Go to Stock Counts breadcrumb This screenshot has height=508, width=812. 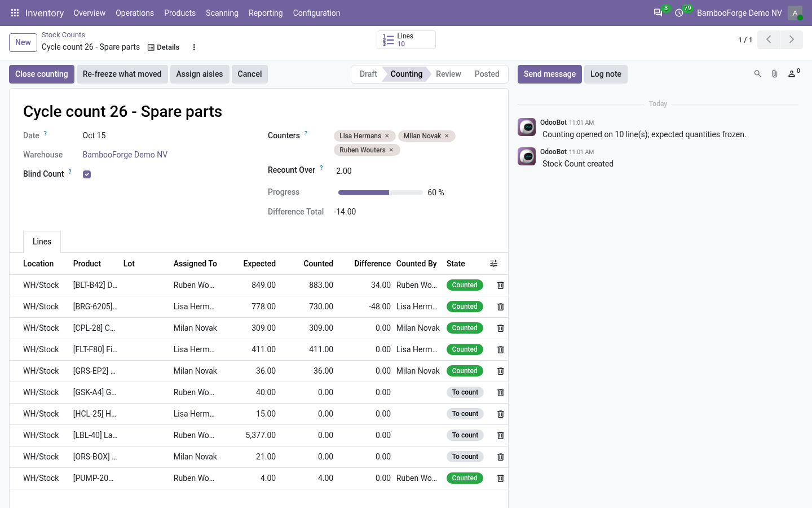(x=63, y=35)
